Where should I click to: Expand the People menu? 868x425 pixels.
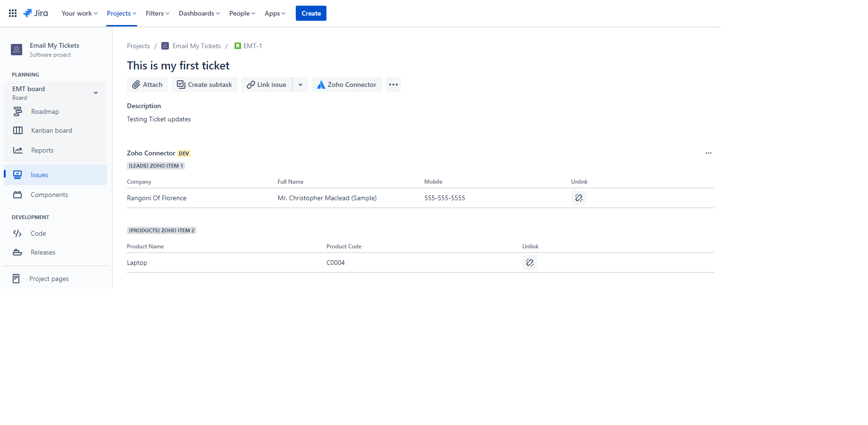tap(242, 13)
